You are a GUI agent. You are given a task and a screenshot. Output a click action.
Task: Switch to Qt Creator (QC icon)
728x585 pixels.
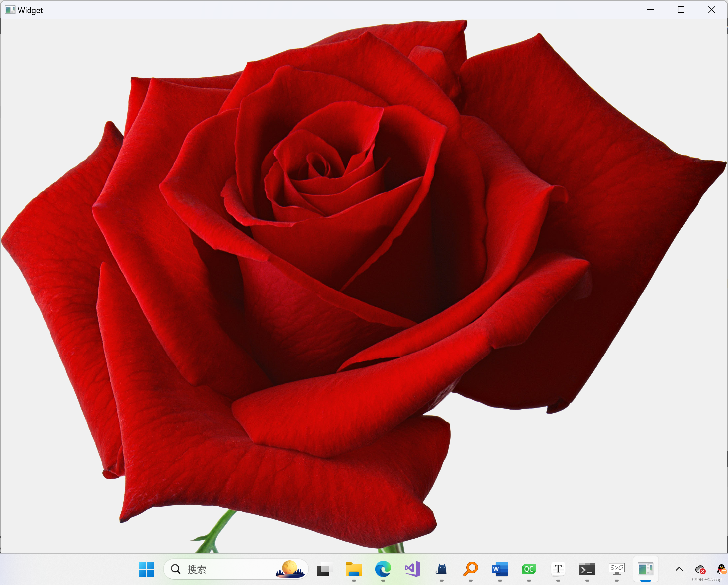pos(529,569)
